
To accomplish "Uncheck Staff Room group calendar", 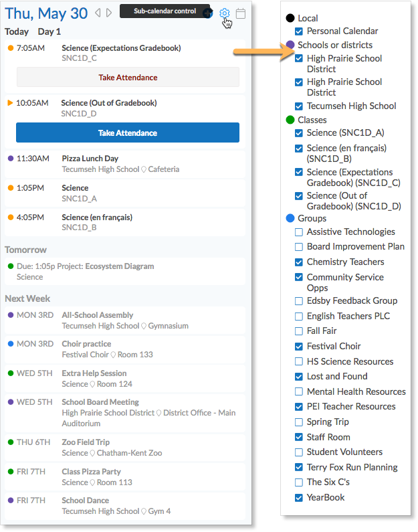I will point(299,438).
